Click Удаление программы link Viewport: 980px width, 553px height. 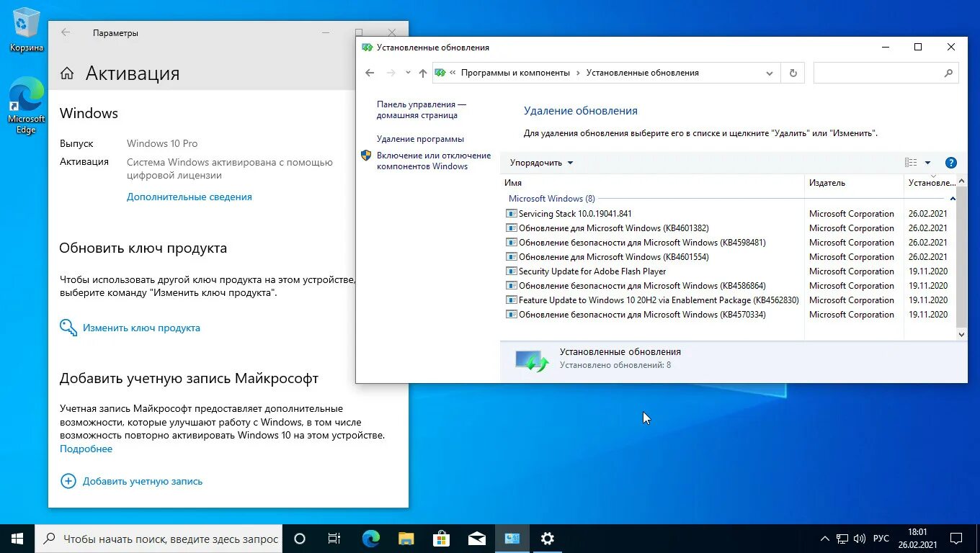(420, 139)
